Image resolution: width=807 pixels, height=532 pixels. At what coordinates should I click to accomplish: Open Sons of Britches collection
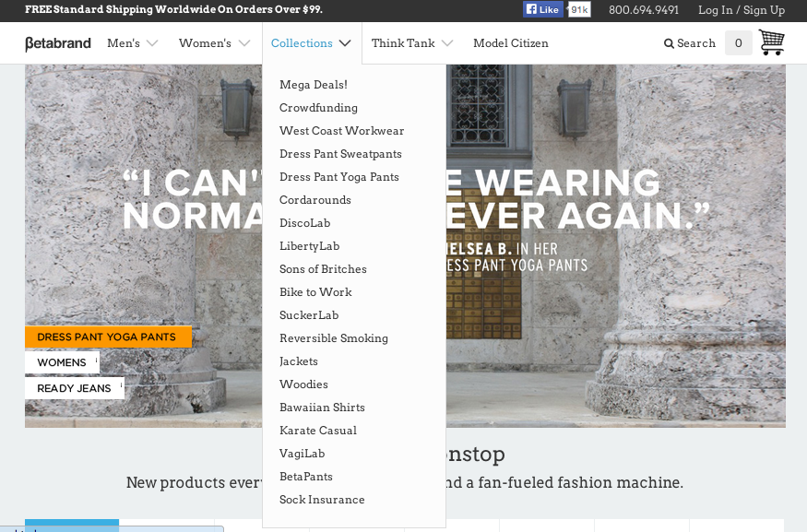pos(323,269)
